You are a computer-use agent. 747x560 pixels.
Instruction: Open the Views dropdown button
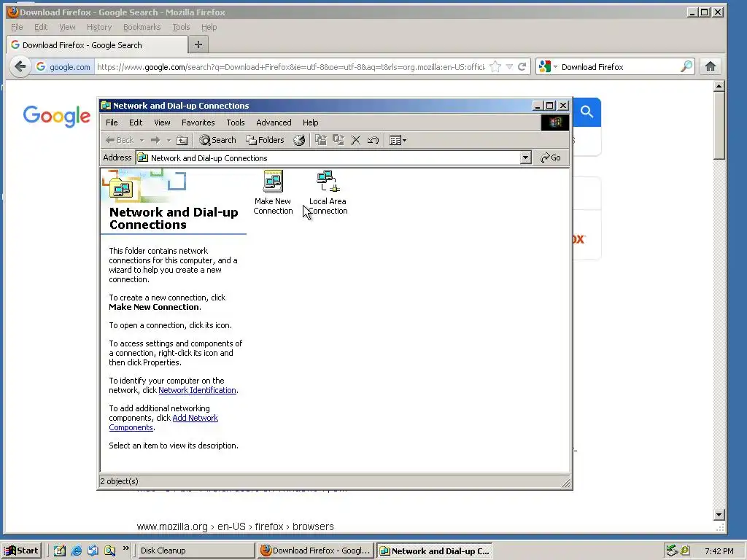point(398,140)
